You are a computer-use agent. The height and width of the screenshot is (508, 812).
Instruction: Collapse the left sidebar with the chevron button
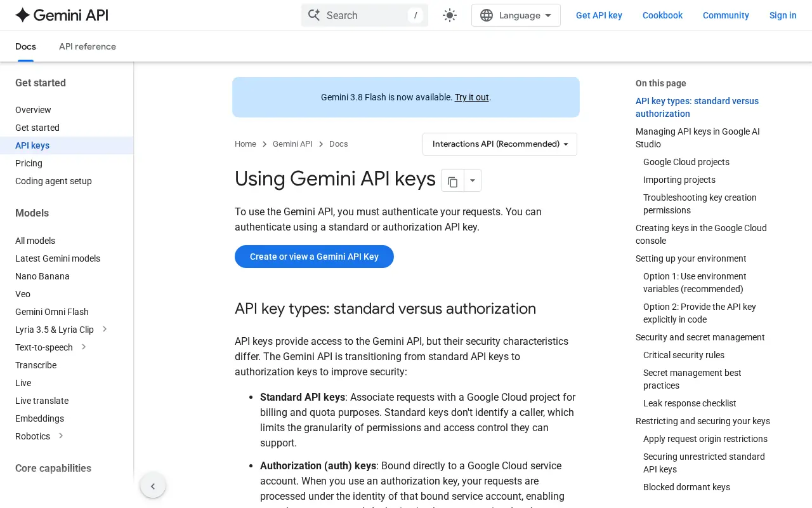coord(153,486)
